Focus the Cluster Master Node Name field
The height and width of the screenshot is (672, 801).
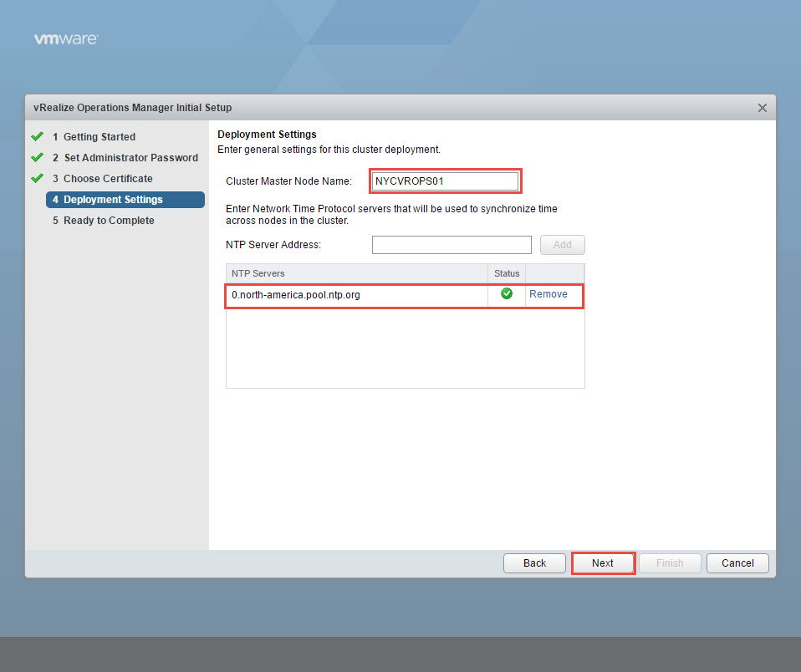[x=445, y=181]
